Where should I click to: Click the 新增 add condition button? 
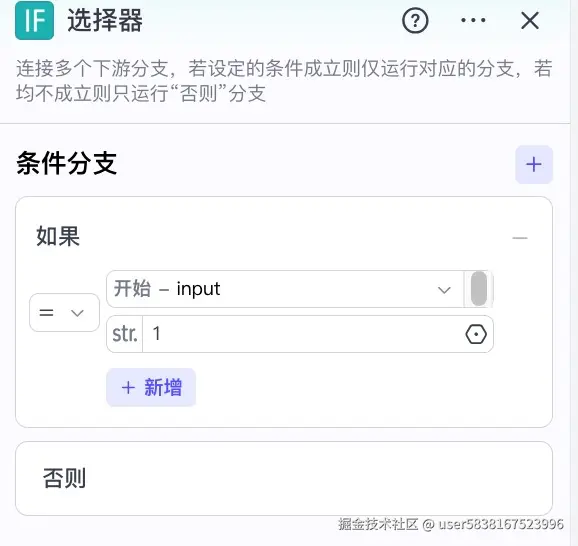pyautogui.click(x=151, y=387)
